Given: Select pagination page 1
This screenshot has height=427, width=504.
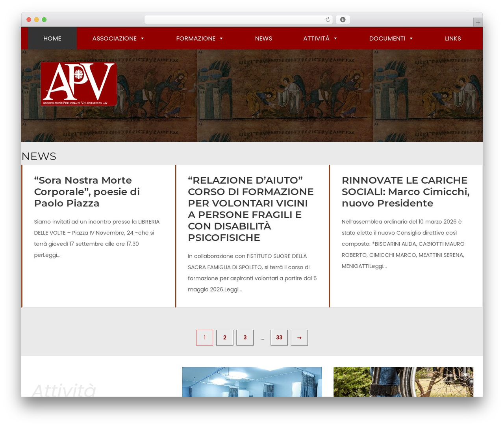Looking at the screenshot, I should (x=205, y=338).
